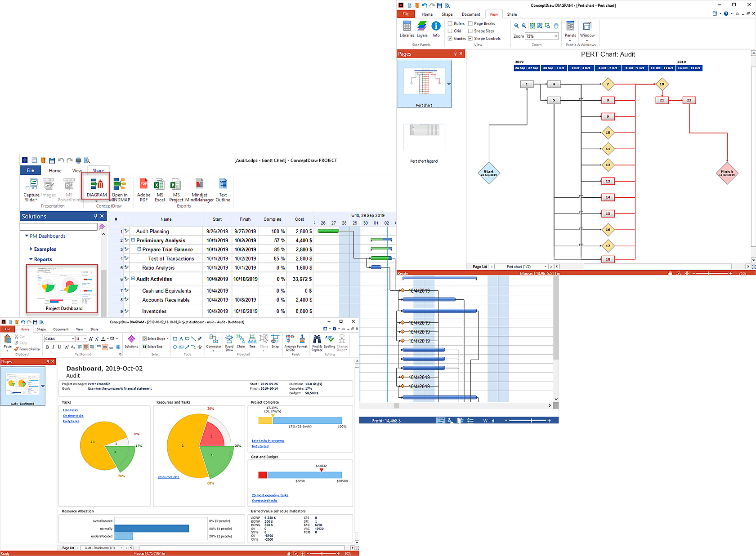This screenshot has width=756, height=556.
Task: Export as Text Outline
Action: pyautogui.click(x=223, y=190)
